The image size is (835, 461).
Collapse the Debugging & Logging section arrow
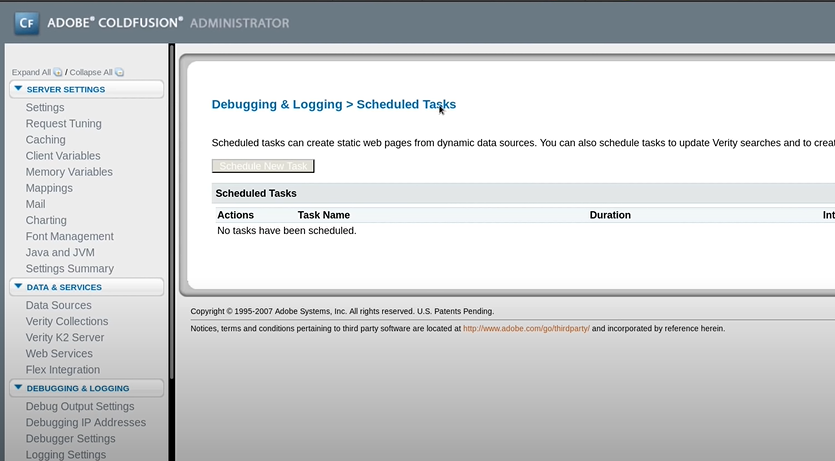pyautogui.click(x=19, y=388)
